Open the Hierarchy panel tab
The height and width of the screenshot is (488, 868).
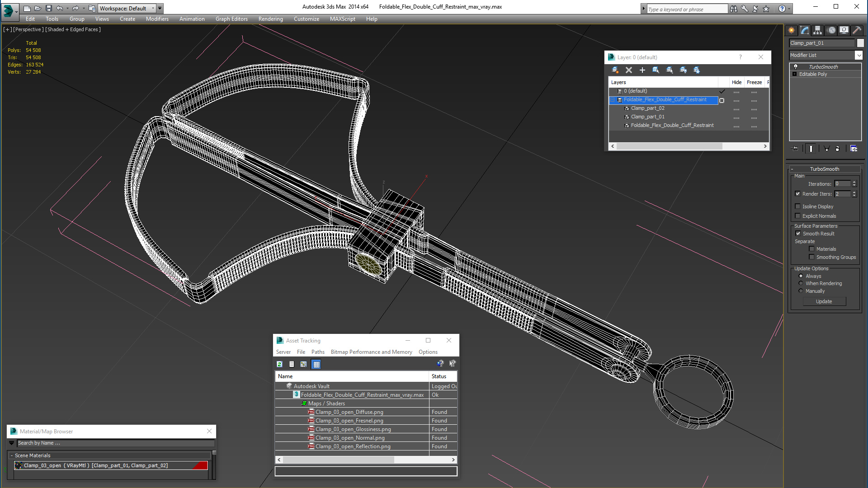tap(817, 30)
